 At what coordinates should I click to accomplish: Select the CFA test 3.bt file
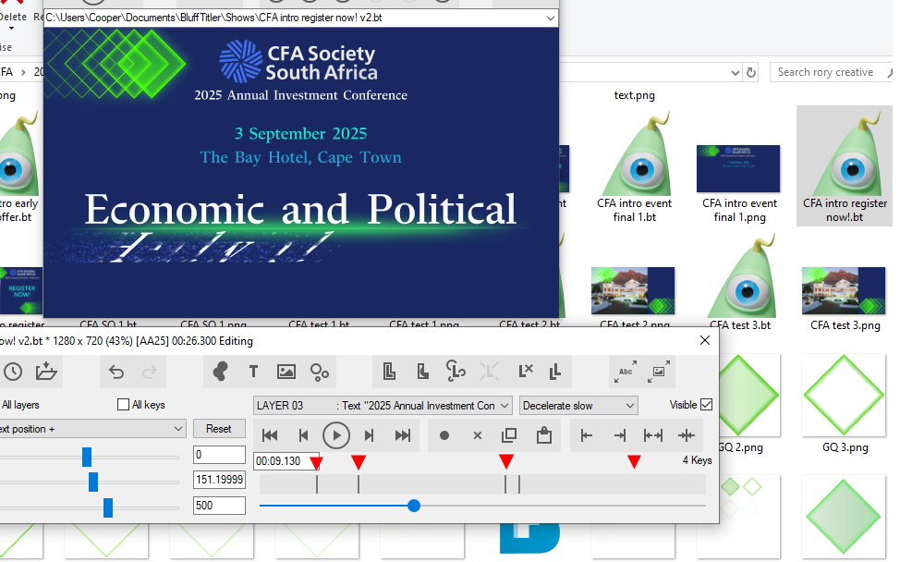[739, 283]
